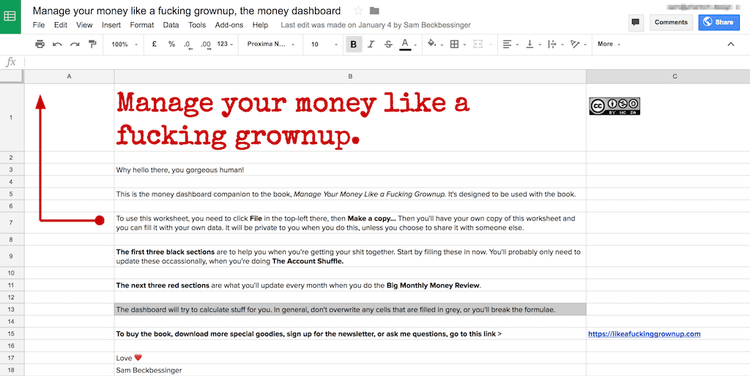Select column B header
Image resolution: width=750 pixels, height=376 pixels.
[350, 77]
